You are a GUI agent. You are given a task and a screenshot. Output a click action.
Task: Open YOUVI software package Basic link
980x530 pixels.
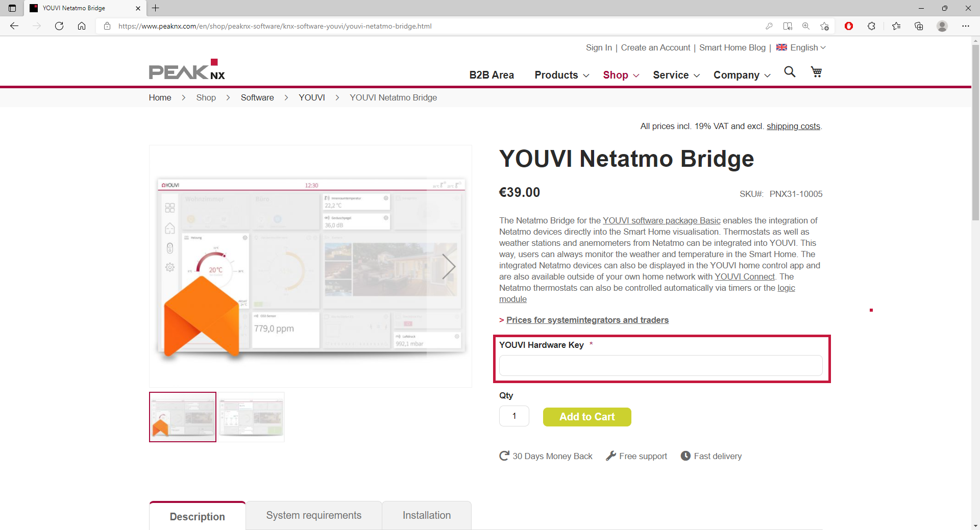661,220
